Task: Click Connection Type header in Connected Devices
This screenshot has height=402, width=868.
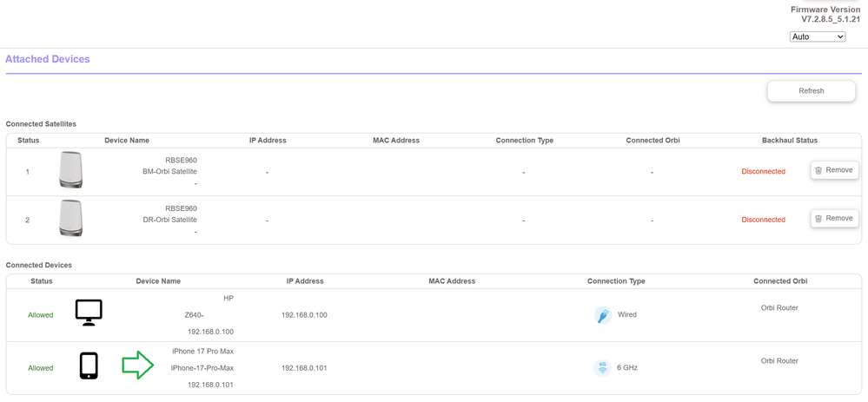Action: tap(616, 281)
